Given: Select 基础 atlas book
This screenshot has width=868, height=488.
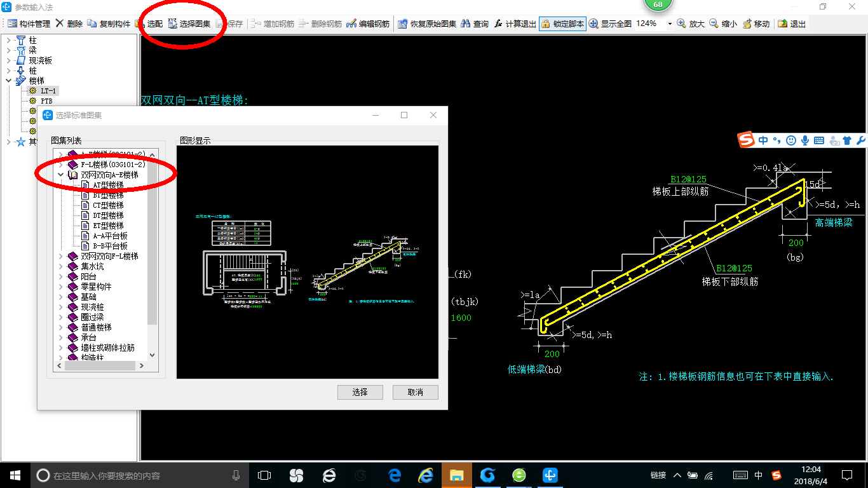Looking at the screenshot, I should pyautogui.click(x=88, y=297).
